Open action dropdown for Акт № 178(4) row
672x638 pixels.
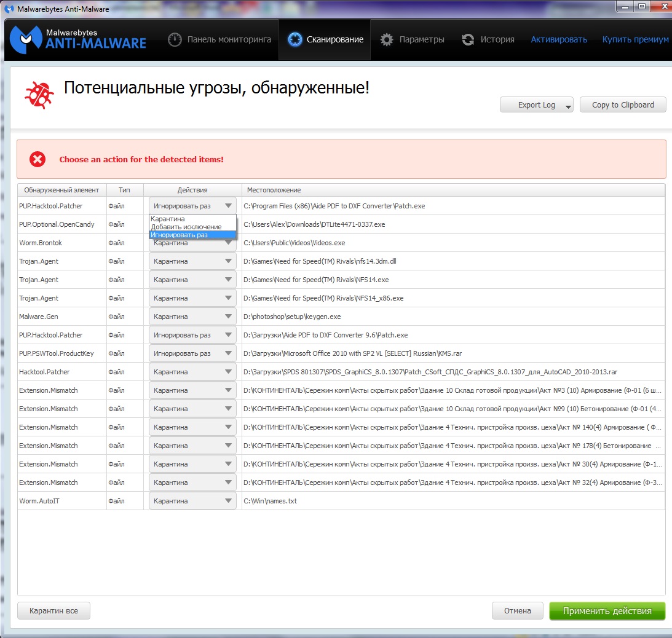point(192,446)
